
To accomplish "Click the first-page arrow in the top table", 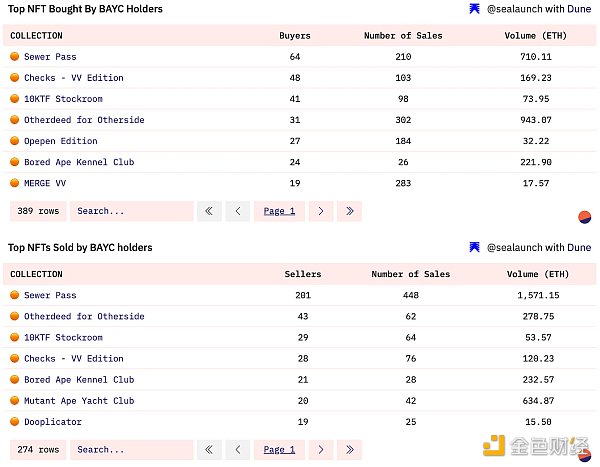I will (x=209, y=211).
